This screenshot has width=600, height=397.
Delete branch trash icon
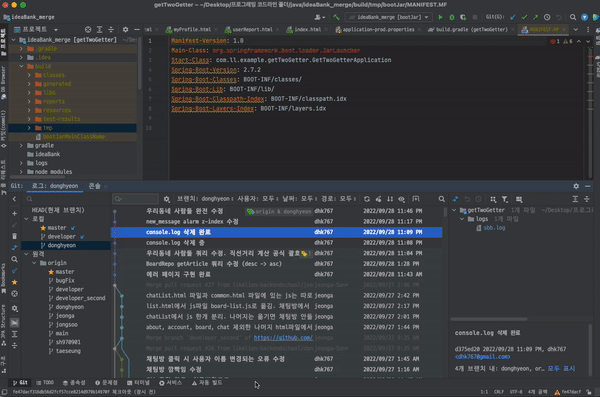[x=14, y=236]
